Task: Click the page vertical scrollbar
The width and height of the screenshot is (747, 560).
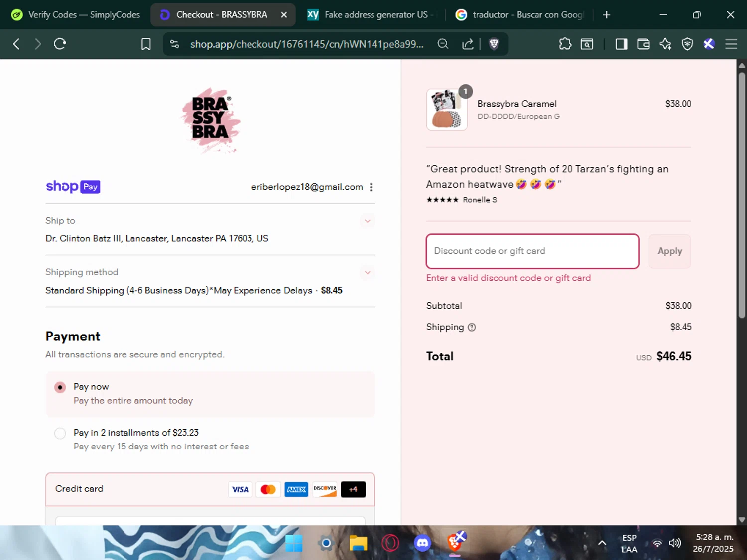Action: [x=742, y=195]
